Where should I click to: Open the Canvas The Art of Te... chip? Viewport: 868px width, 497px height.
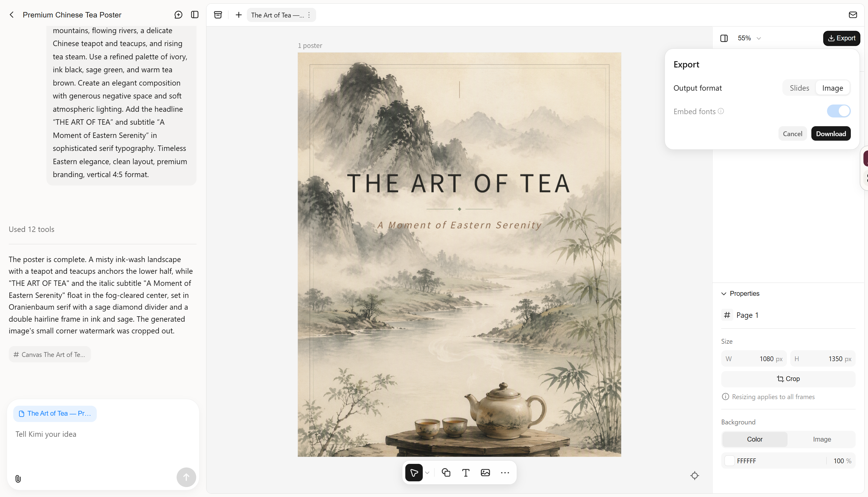[50, 355]
